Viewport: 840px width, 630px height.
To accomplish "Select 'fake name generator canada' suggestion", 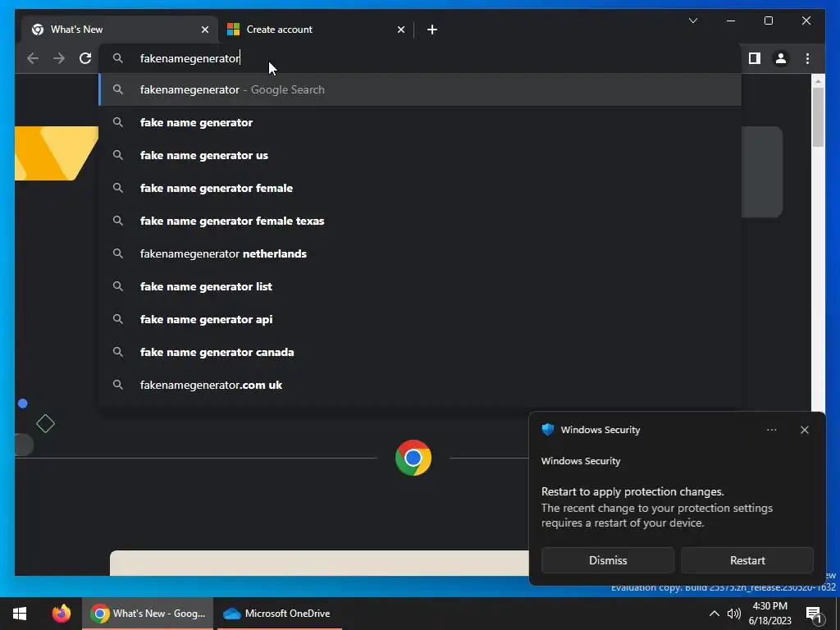I will tap(421, 352).
